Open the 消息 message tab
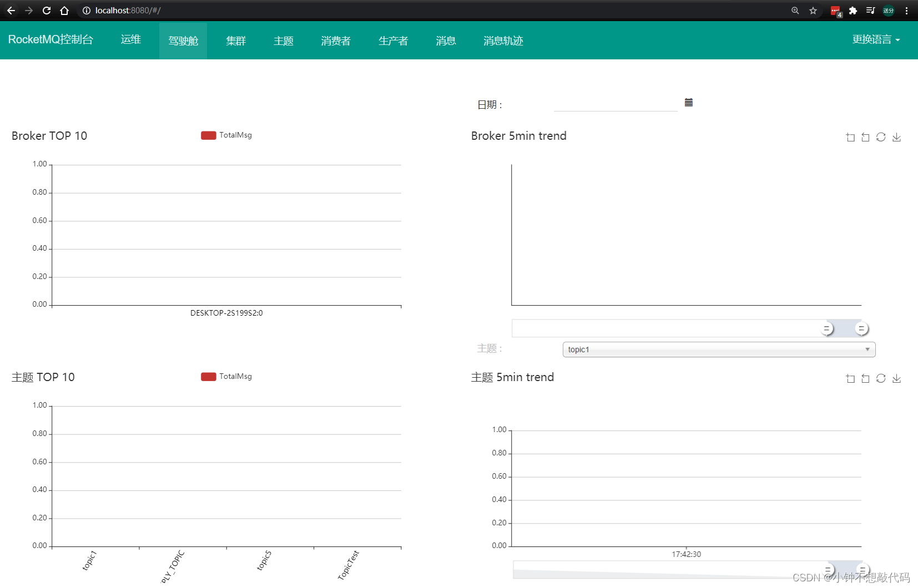The image size is (918, 588). [x=446, y=41]
